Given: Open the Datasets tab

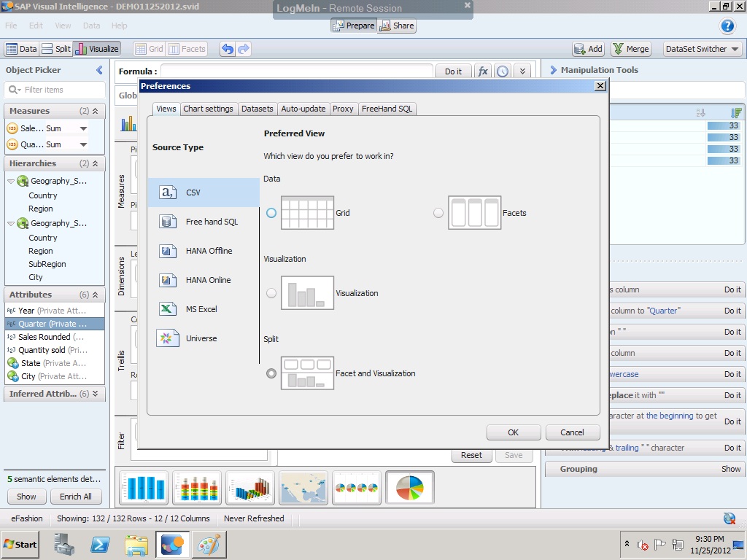Looking at the screenshot, I should [258, 109].
